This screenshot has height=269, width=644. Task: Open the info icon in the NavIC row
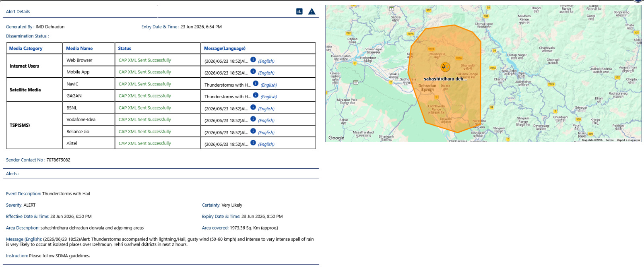tap(256, 83)
